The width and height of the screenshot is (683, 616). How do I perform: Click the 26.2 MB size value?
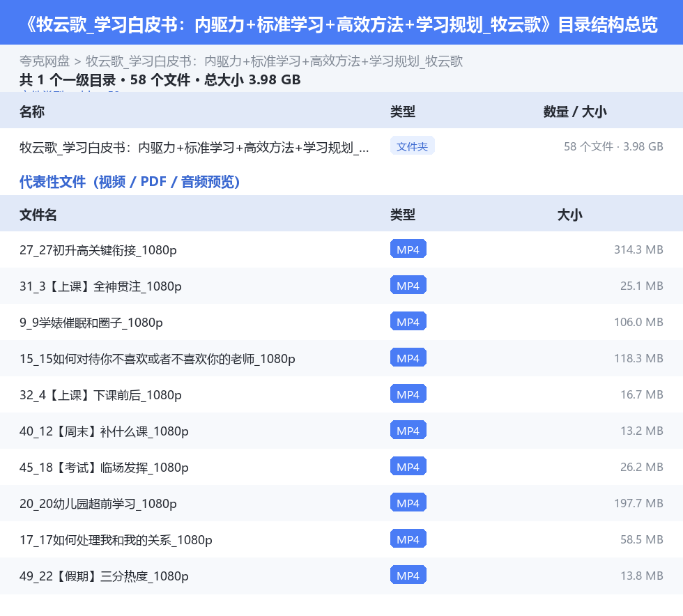tap(642, 467)
